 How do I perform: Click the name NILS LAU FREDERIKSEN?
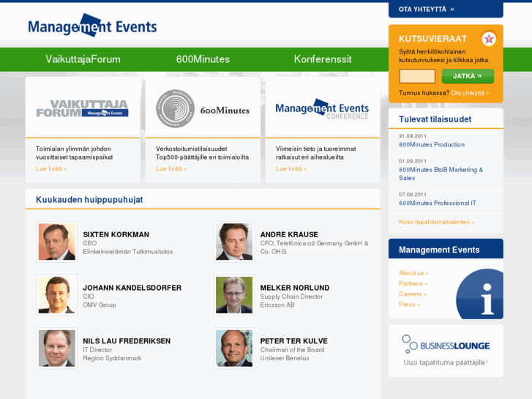(x=127, y=341)
